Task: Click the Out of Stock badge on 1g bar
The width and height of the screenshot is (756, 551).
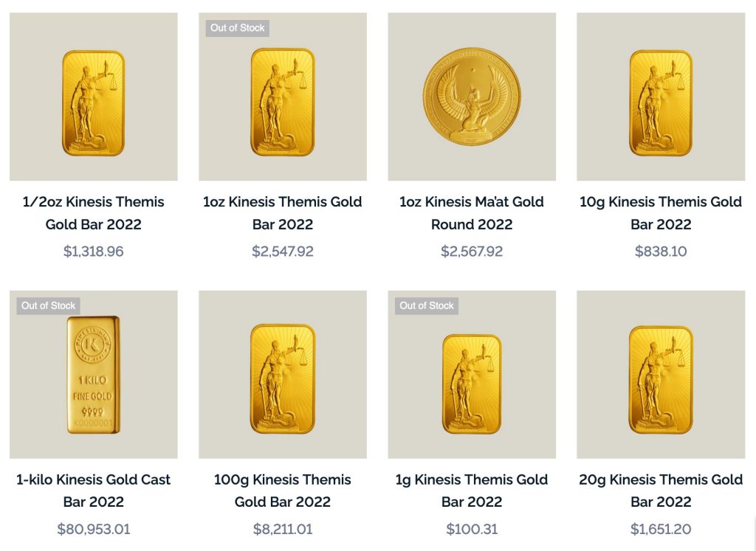Action: [427, 305]
